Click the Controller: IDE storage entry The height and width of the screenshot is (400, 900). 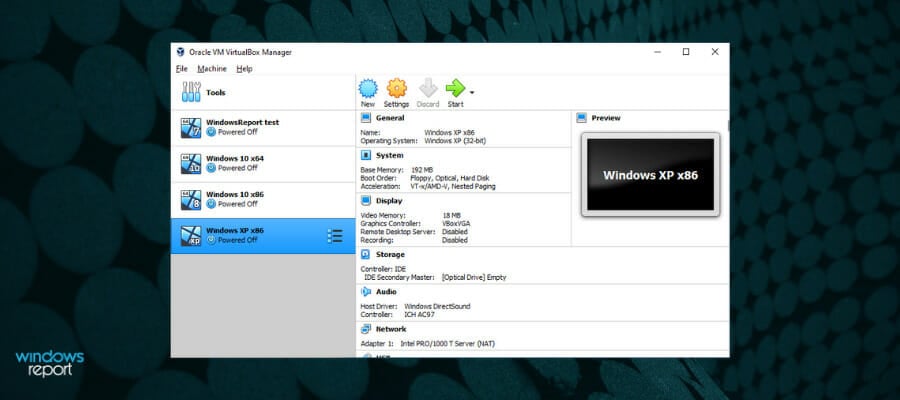point(383,269)
